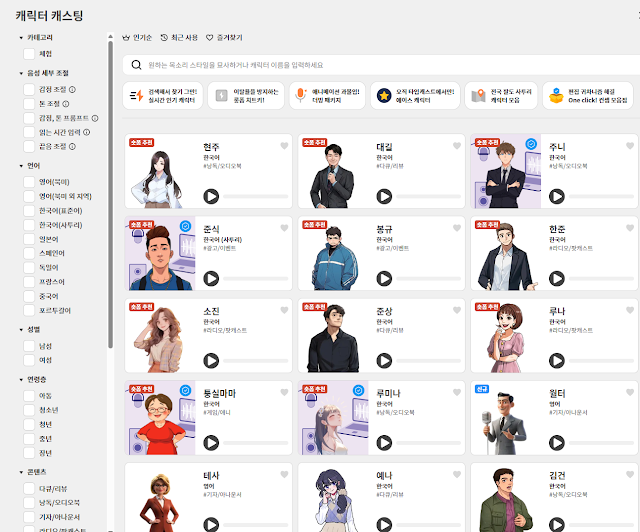Start 월터 voice preview playback
Viewport: 640px width, 532px height.
click(557, 443)
